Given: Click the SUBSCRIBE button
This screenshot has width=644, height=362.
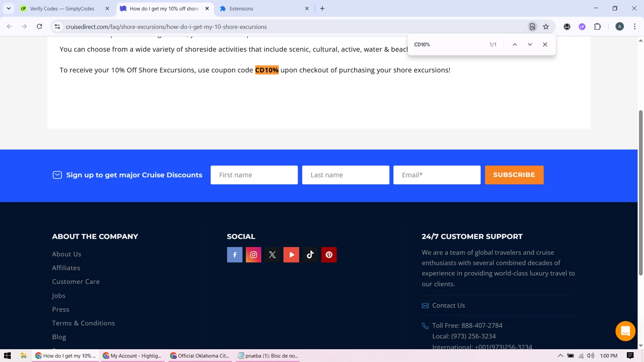Looking at the screenshot, I should pos(514,175).
